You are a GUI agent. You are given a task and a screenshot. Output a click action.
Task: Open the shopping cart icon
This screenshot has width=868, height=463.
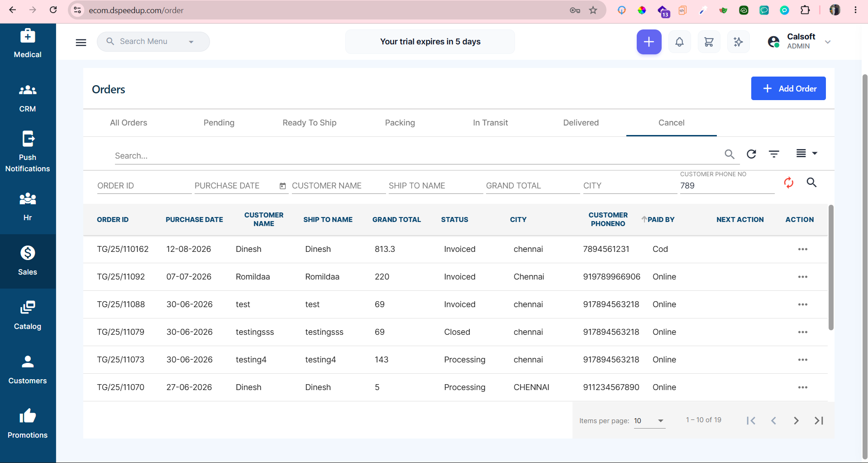tap(709, 42)
